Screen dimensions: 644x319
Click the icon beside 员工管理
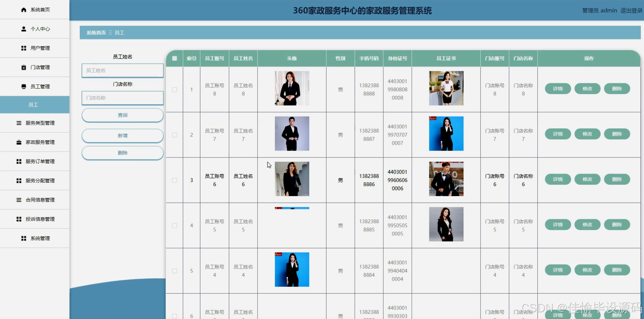point(24,87)
